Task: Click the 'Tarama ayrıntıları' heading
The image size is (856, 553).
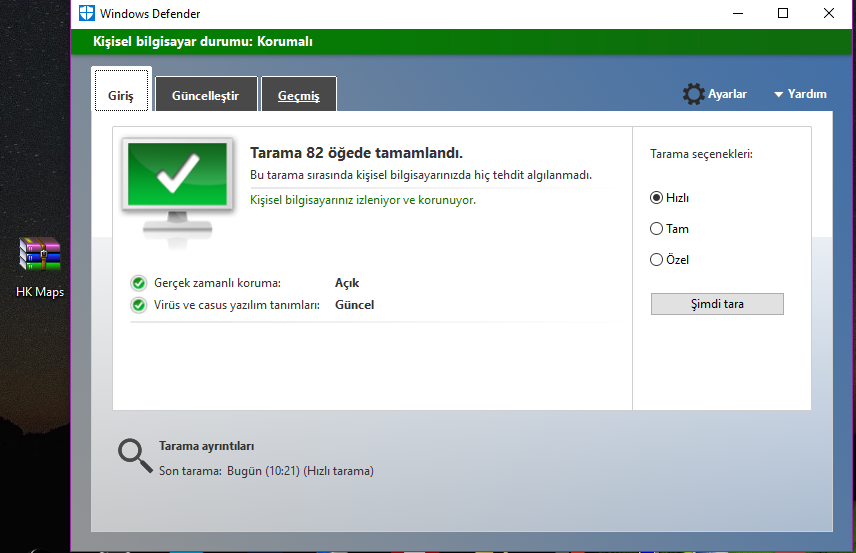Action: tap(206, 446)
